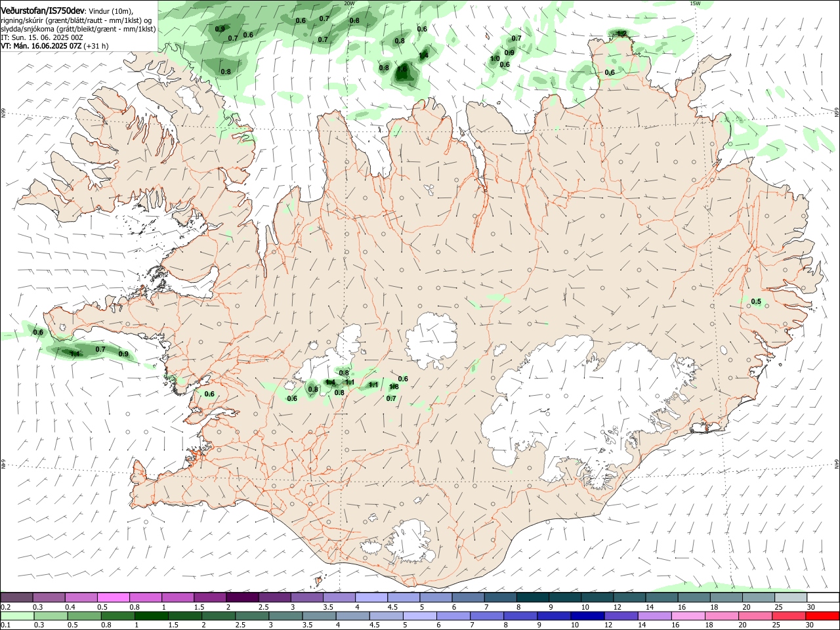
Task: Click the 1.5 label on the upper scale
Action: pos(199,607)
